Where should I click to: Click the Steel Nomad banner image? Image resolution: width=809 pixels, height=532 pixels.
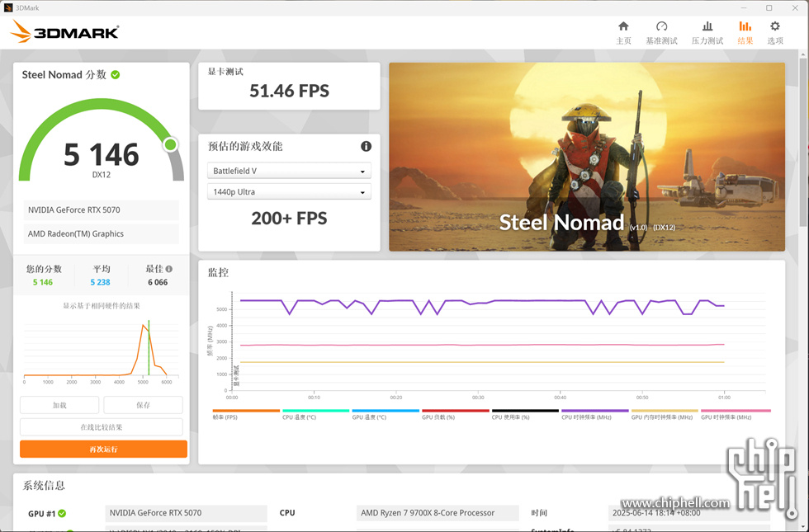[587, 157]
